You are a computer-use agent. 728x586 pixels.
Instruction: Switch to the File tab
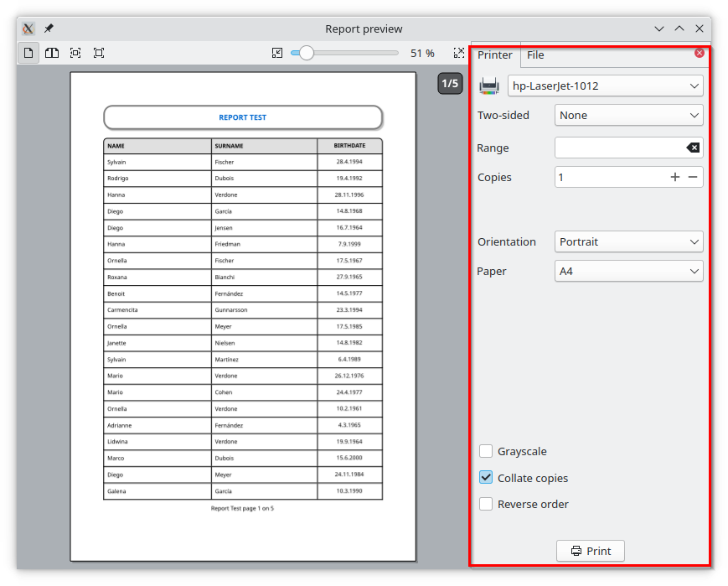click(x=535, y=55)
